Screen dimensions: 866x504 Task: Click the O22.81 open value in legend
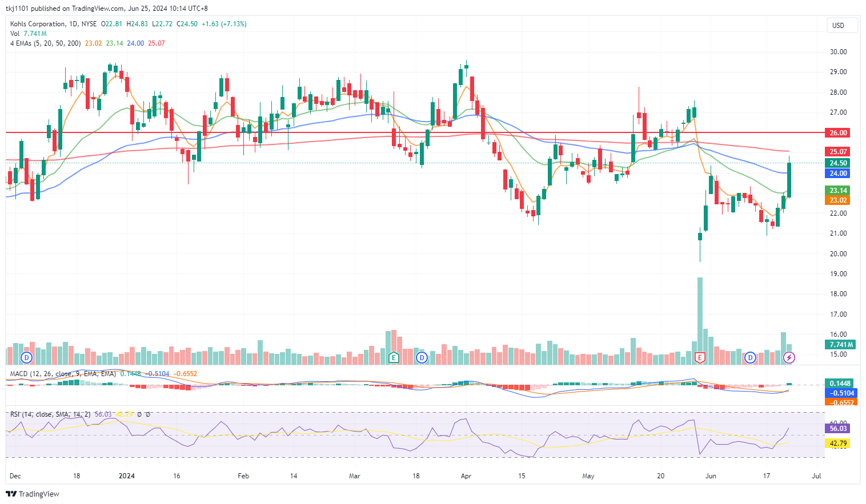[x=111, y=24]
